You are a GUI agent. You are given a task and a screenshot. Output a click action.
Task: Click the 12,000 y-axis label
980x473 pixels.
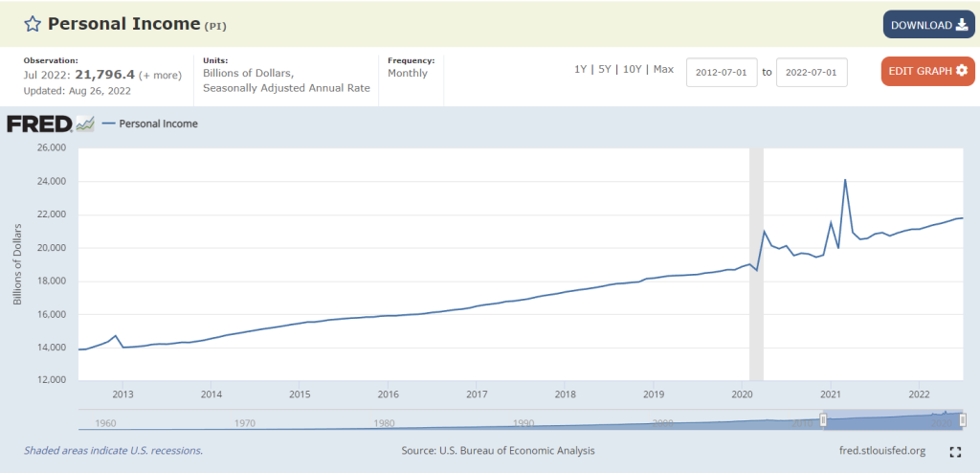[54, 380]
